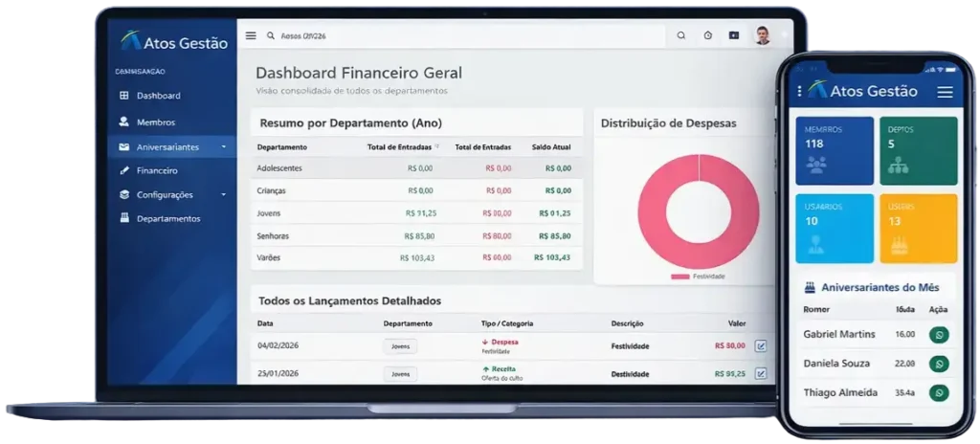Click the three-dot icon beside the phone logo
Image resolution: width=980 pixels, height=444 pixels.
tap(800, 91)
